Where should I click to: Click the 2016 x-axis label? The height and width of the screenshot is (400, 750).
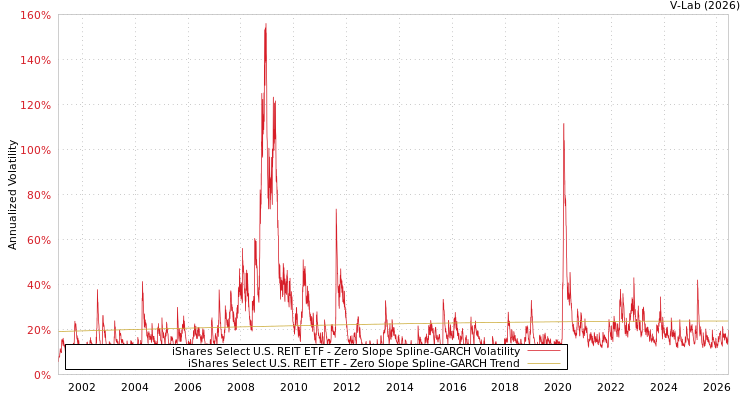452,387
